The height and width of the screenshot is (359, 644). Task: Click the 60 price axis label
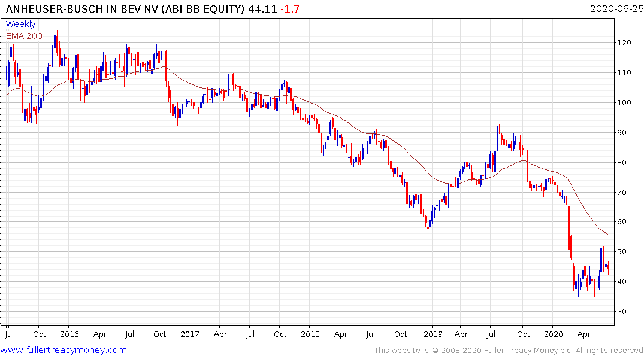pos(622,222)
